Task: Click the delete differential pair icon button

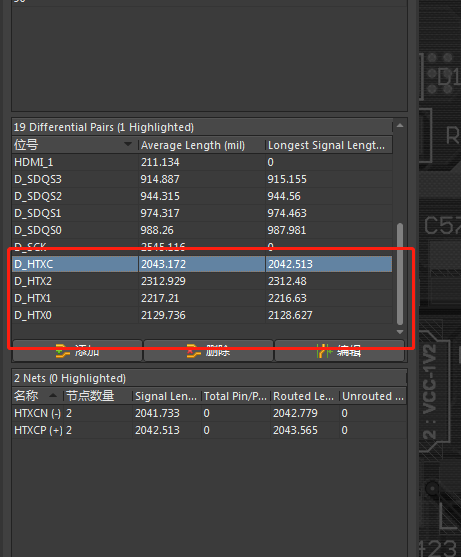Action: coord(208,351)
